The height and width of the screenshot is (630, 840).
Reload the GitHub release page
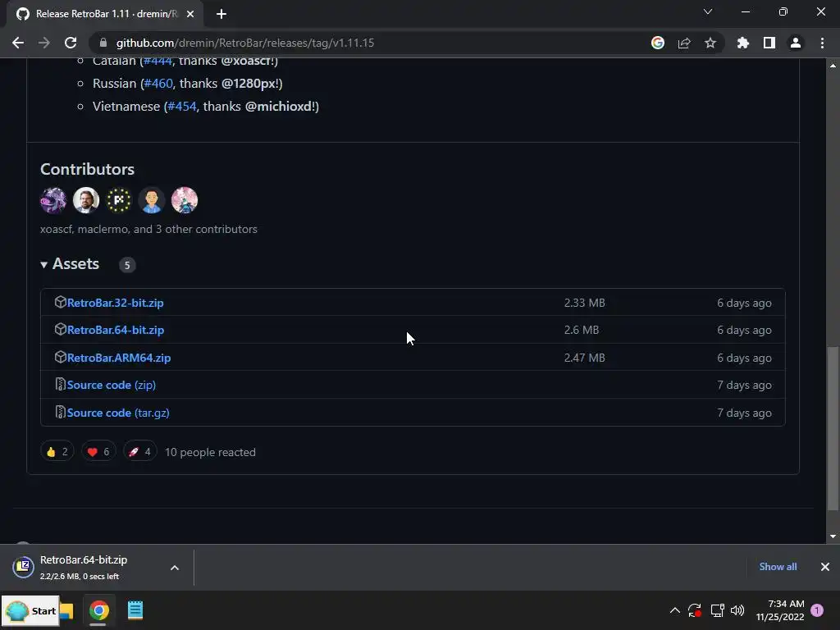click(71, 43)
